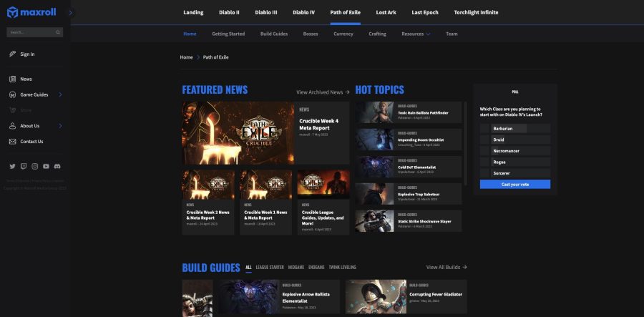Open Crucible Week 1 News article
Viewport: 644px width, 317px height.
[265, 203]
